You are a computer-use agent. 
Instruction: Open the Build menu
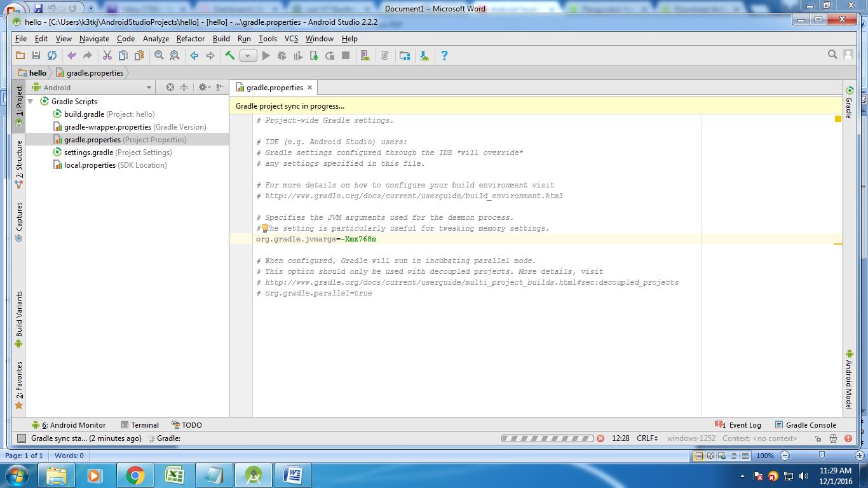(x=221, y=39)
